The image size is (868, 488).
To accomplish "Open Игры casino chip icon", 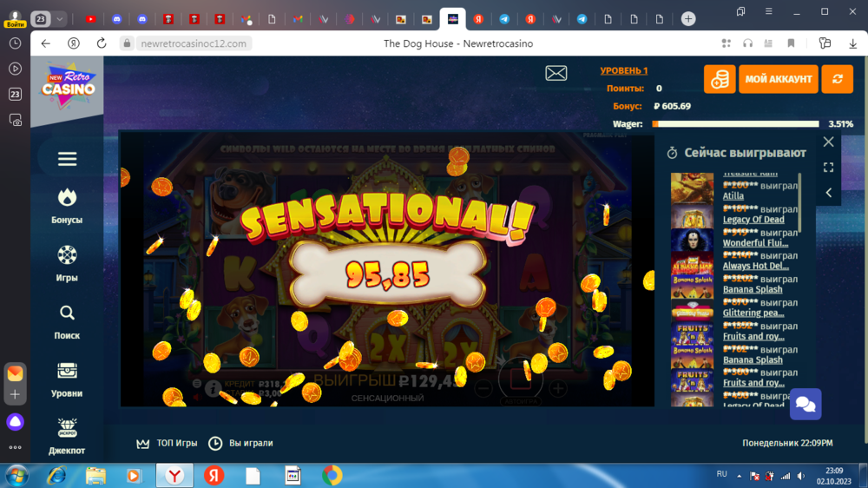I will click(67, 255).
